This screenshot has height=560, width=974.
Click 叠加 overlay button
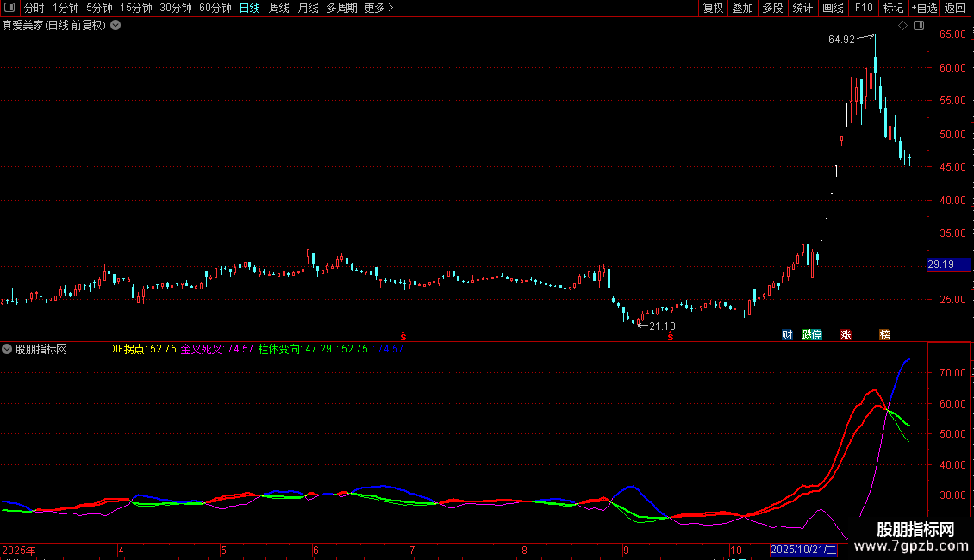tap(742, 8)
